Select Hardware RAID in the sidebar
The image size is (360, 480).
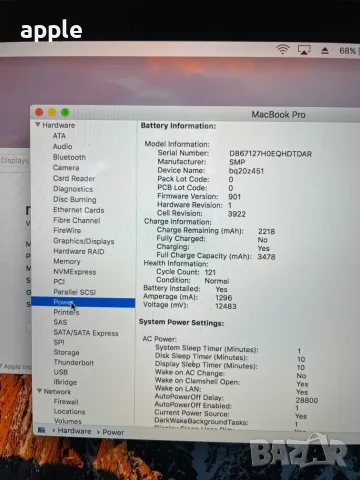click(x=79, y=251)
